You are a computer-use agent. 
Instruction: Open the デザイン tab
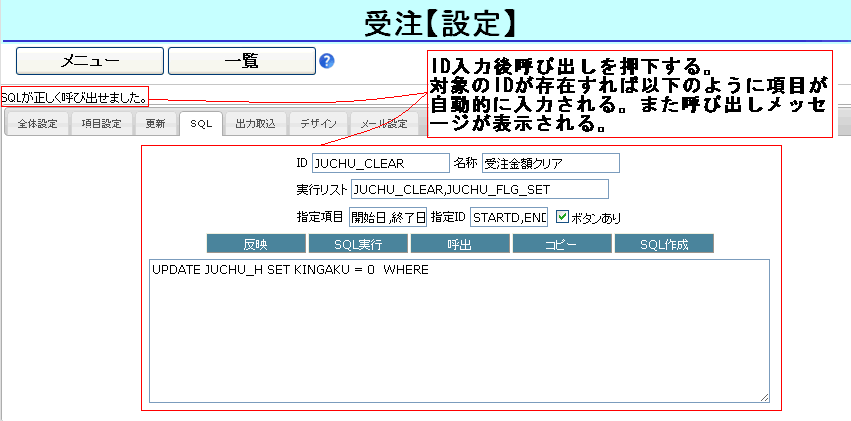click(x=318, y=124)
